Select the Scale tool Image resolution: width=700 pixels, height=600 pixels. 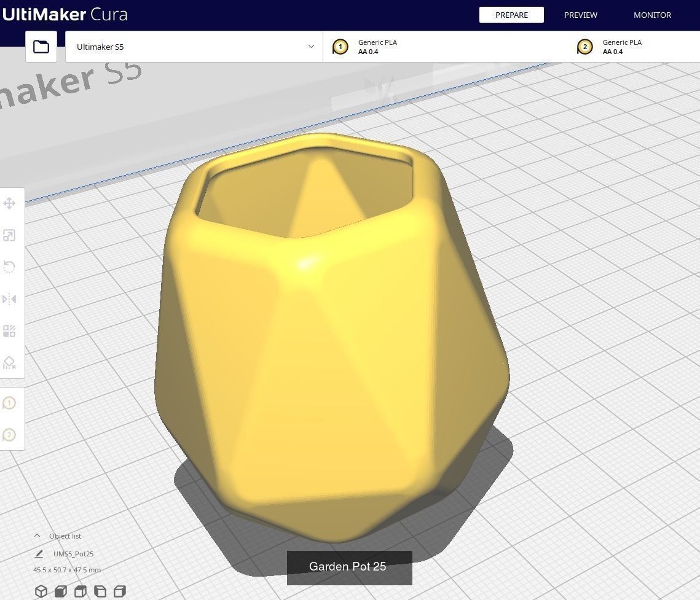pos(9,235)
